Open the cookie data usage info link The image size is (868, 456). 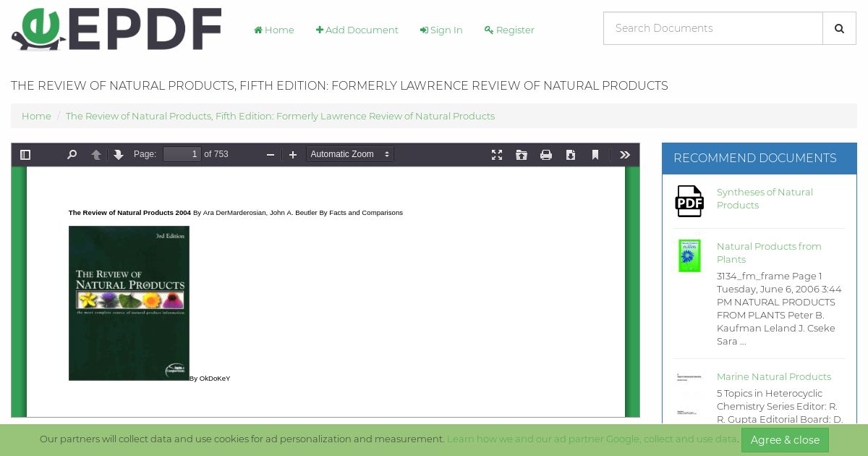coord(592,439)
